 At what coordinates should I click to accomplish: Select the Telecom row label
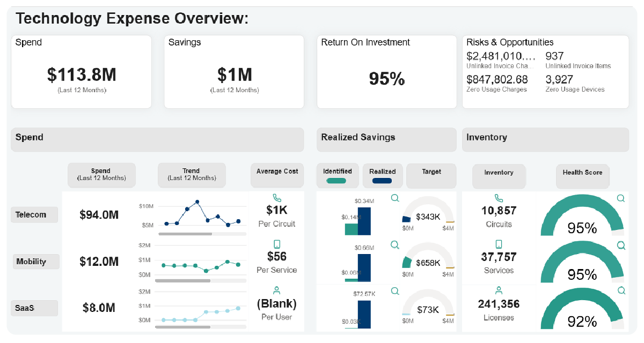(x=35, y=215)
